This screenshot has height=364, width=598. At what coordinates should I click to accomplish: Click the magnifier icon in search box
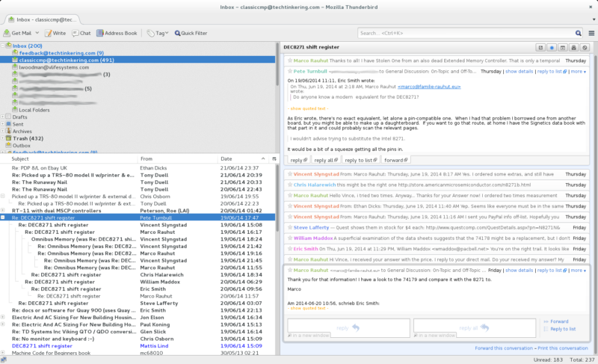point(579,33)
